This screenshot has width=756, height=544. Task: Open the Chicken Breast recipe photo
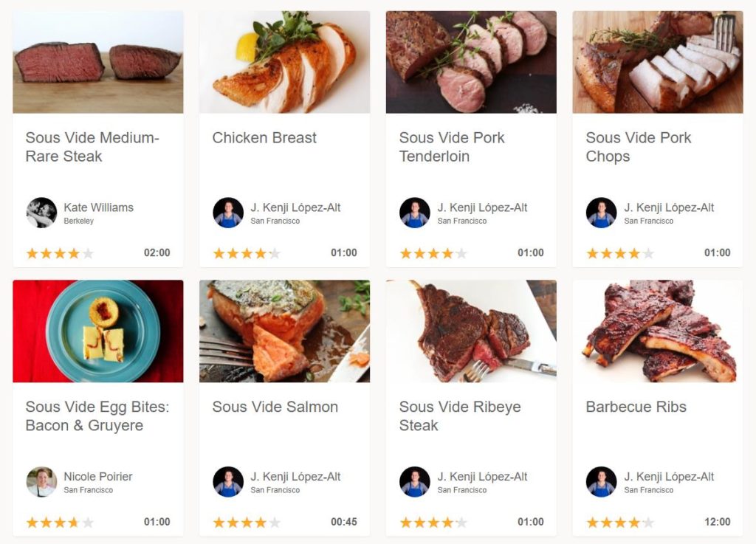click(x=284, y=62)
